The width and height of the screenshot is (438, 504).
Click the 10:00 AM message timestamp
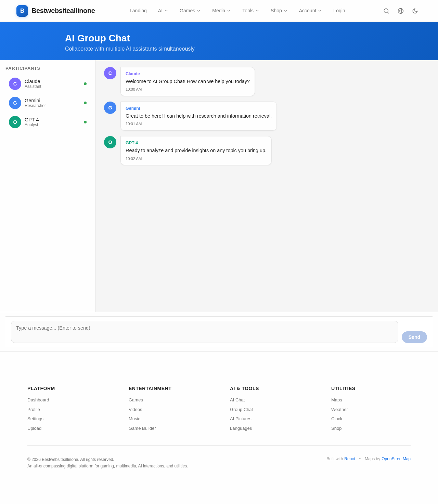coord(133,90)
